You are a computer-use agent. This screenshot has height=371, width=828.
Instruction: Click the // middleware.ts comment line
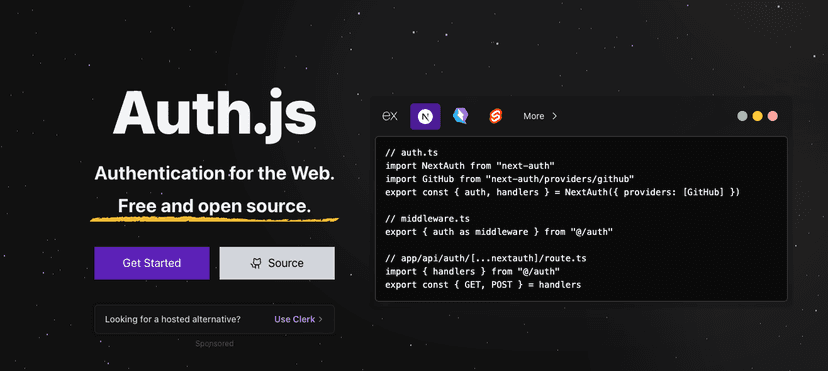click(427, 218)
